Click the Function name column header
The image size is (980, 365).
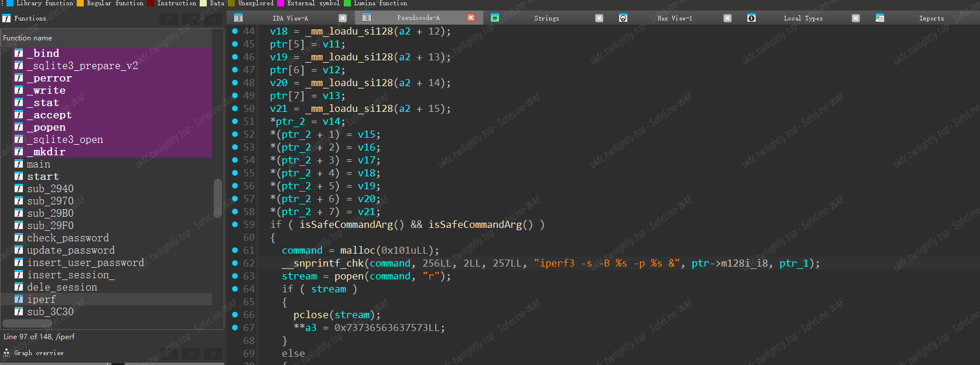28,38
